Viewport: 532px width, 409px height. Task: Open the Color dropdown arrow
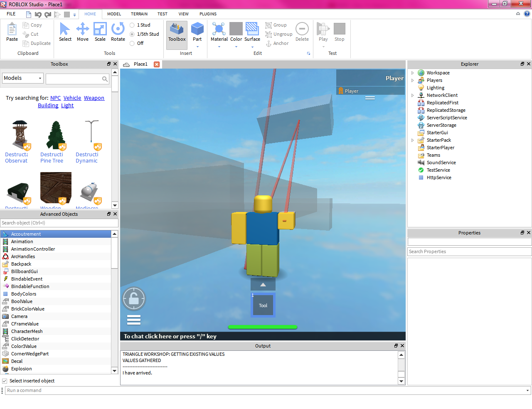236,47
